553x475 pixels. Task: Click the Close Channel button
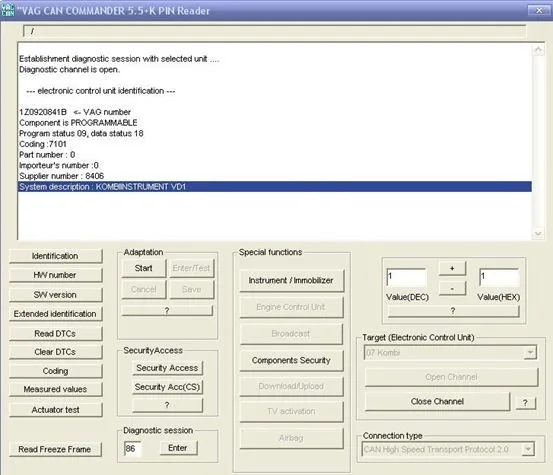(x=437, y=401)
